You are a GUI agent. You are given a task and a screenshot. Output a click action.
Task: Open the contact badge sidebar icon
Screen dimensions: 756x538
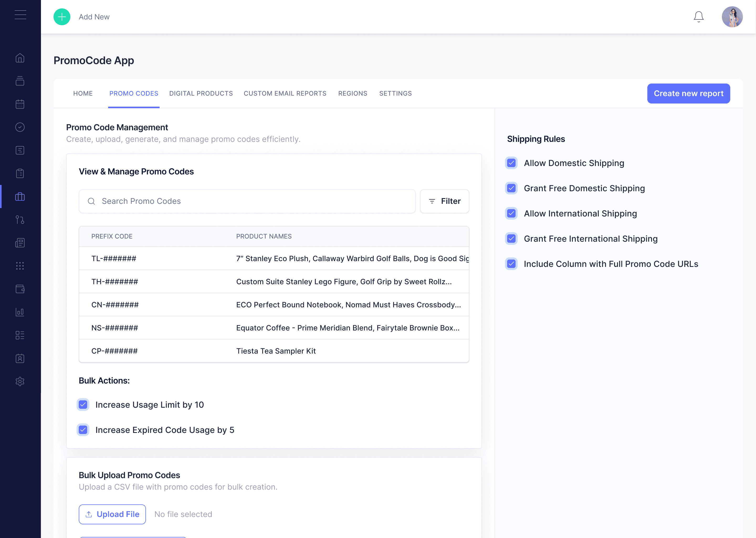20,358
